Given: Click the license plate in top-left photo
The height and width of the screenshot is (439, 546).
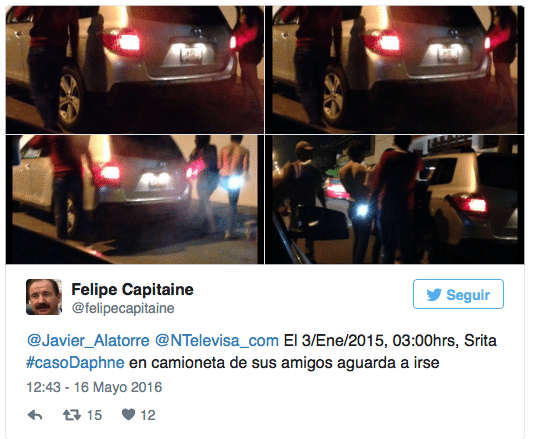Looking at the screenshot, I should point(191,55).
